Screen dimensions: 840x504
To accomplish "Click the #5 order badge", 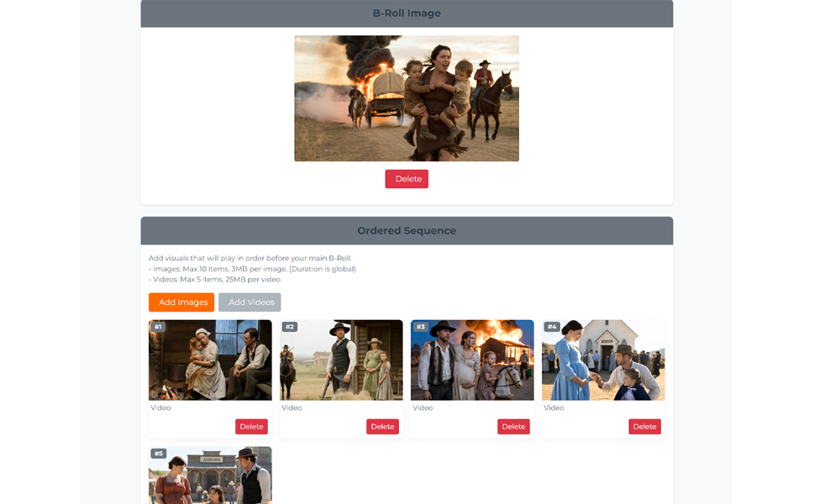I will (159, 454).
